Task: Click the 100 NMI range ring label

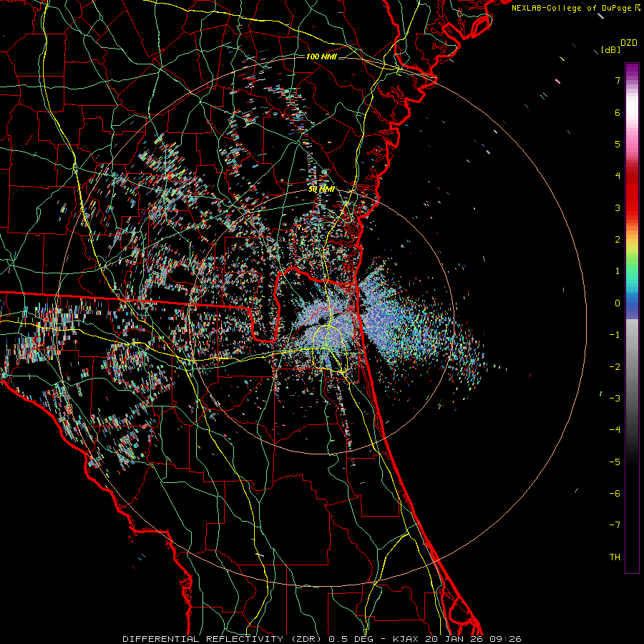Action: pos(321,57)
